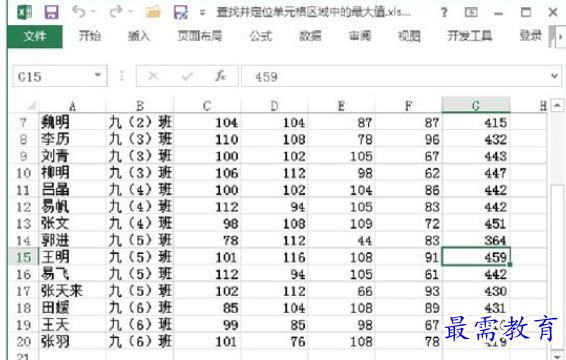Open the 视图 tab

coord(409,36)
